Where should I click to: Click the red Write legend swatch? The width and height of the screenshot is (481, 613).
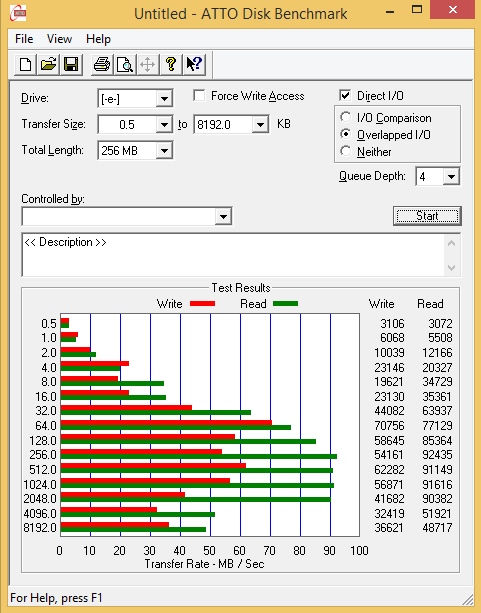(202, 304)
